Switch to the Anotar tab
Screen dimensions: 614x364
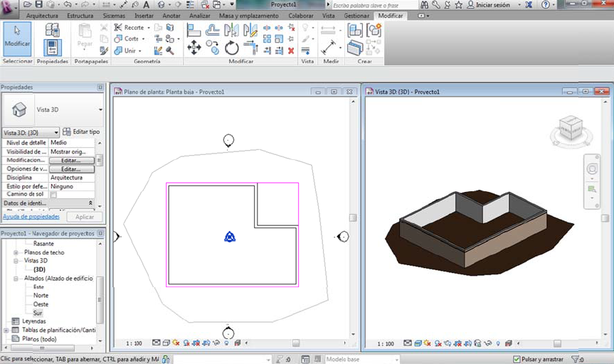tap(171, 16)
